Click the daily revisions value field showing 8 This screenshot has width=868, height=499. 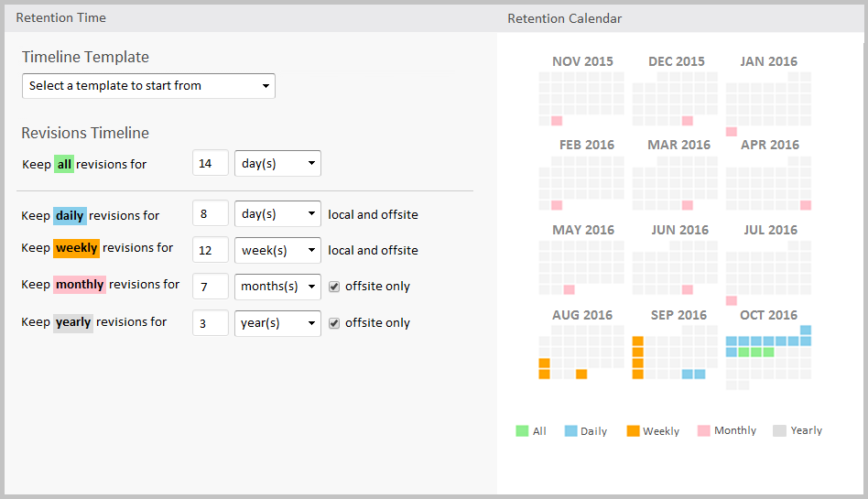pos(211,214)
